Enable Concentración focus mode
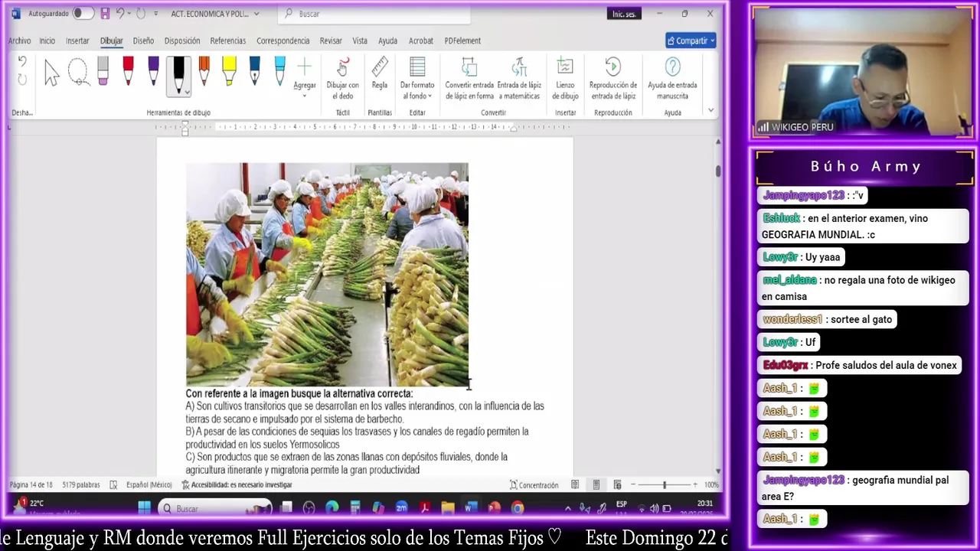 click(x=534, y=484)
